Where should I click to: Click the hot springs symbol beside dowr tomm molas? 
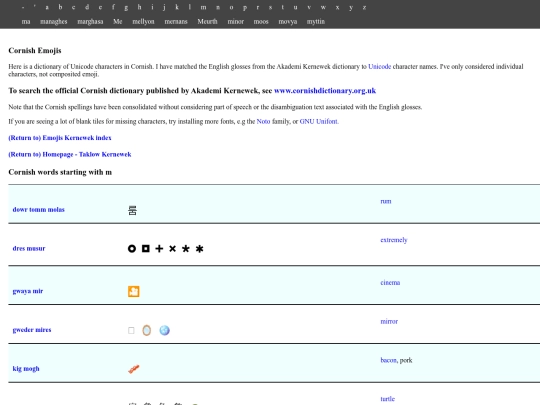[x=132, y=210]
